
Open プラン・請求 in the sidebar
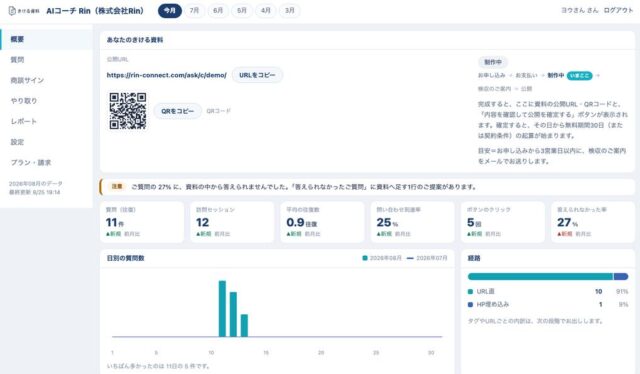(x=46, y=163)
